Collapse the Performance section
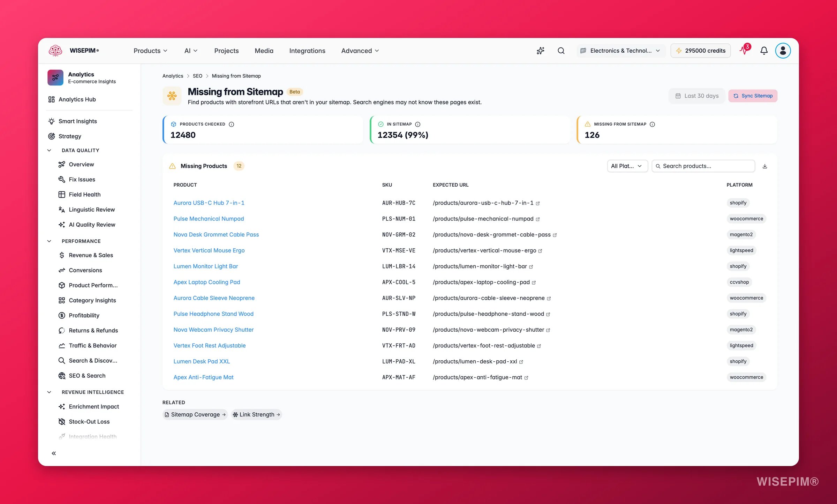 pyautogui.click(x=49, y=241)
